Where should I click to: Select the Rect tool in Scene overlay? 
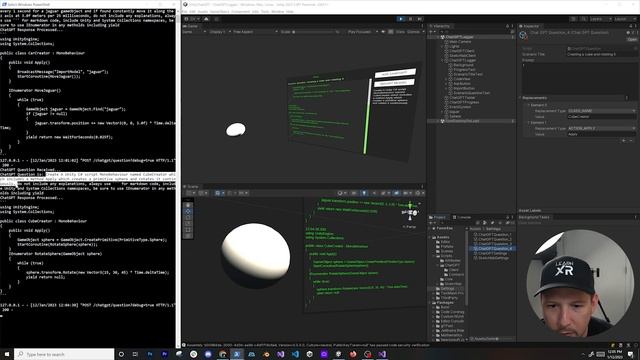pos(188,230)
